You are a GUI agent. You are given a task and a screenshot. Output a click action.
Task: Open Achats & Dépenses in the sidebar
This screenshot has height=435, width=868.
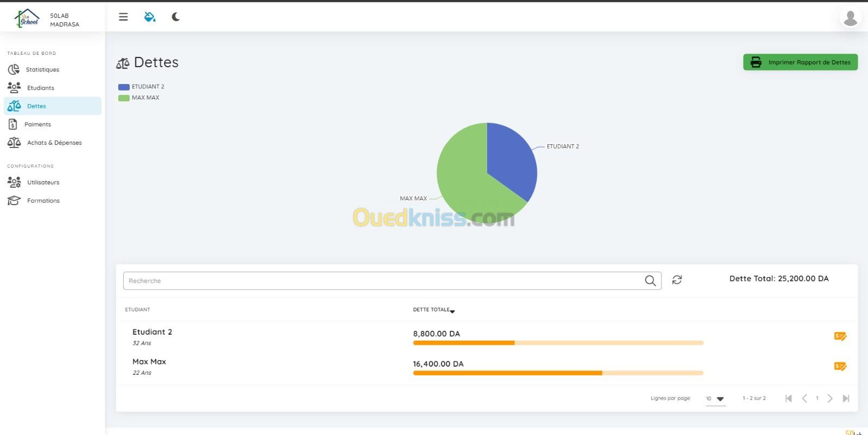[x=53, y=143]
